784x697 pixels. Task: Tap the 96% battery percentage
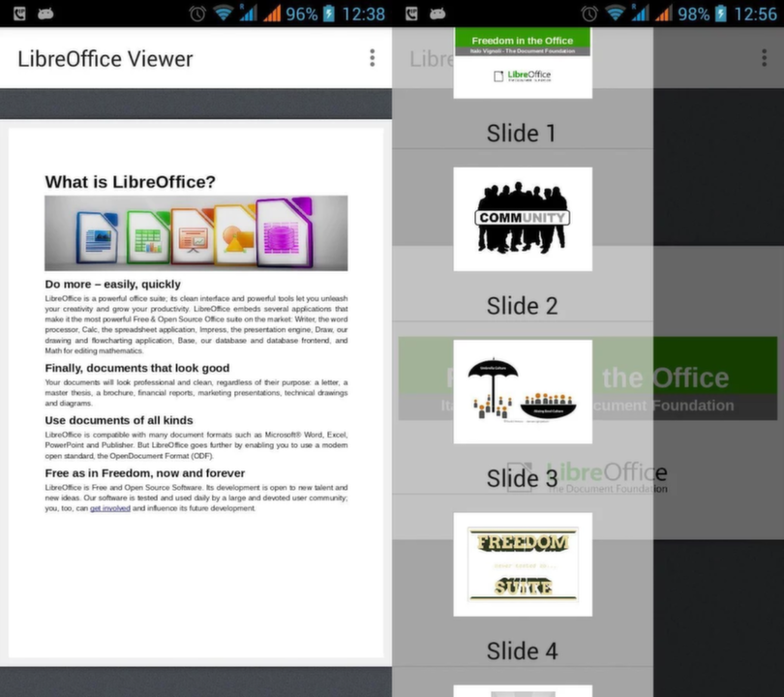pos(301,14)
